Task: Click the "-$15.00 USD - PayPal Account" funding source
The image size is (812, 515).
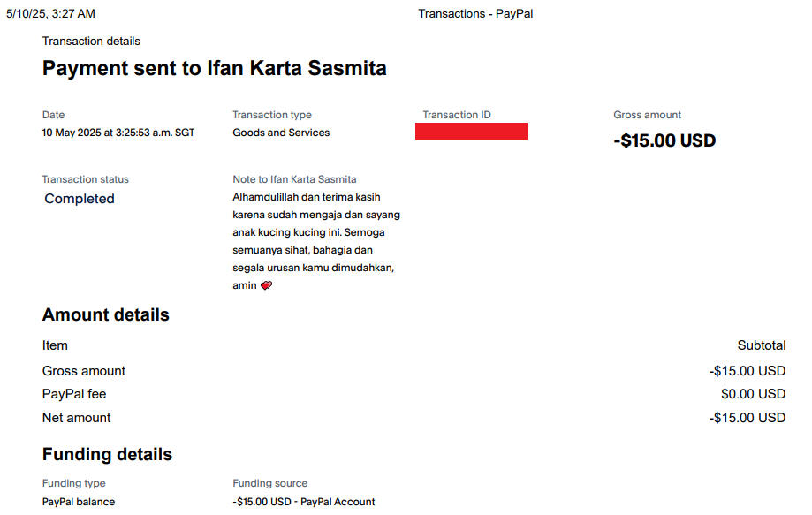Action: pos(304,502)
